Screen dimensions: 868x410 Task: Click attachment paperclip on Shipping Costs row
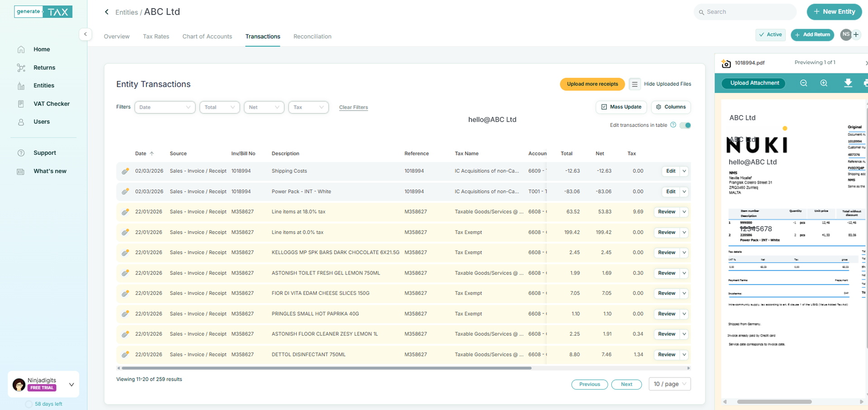coord(125,171)
